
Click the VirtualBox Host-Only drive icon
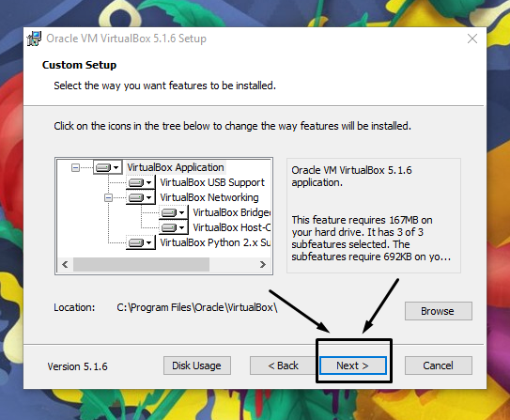[169, 227]
